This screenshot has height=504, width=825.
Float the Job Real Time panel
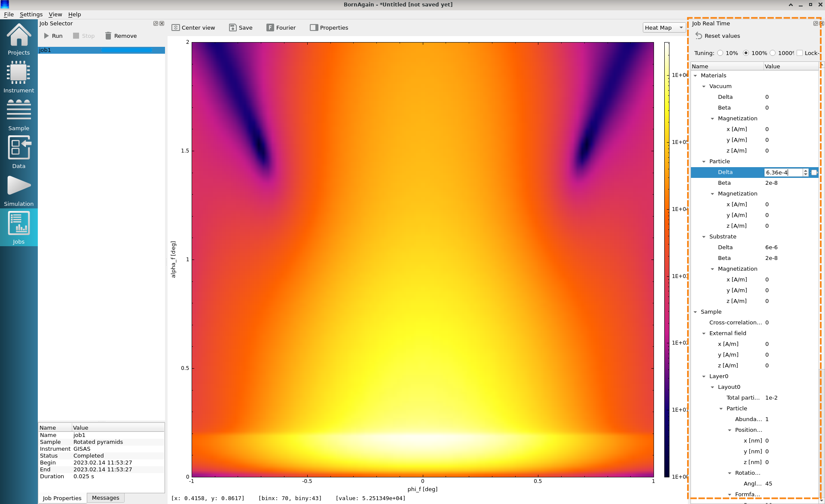coord(816,24)
